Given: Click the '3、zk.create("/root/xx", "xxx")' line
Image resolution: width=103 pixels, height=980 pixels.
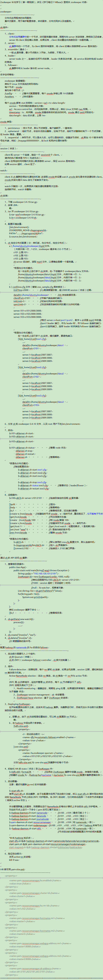Looking at the screenshot, I should click(x=20, y=635).
